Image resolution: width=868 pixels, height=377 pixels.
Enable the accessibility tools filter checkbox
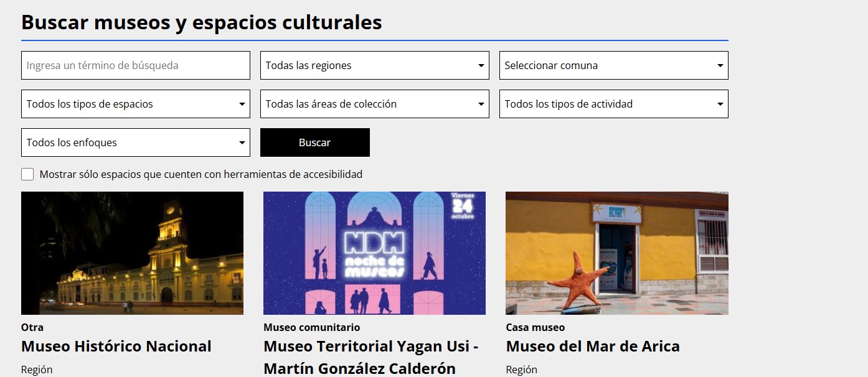27,174
